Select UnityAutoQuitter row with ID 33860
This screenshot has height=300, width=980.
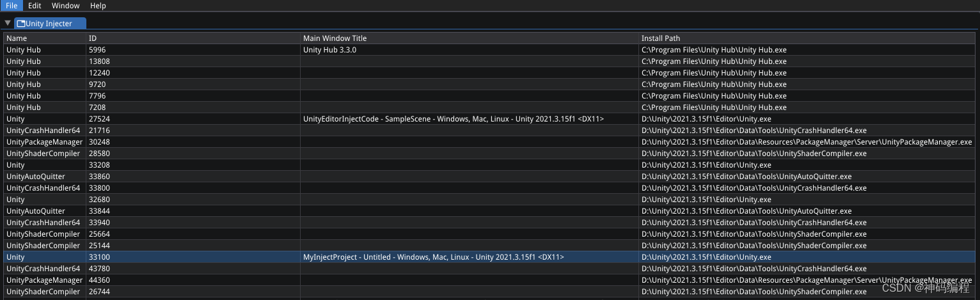489,177
